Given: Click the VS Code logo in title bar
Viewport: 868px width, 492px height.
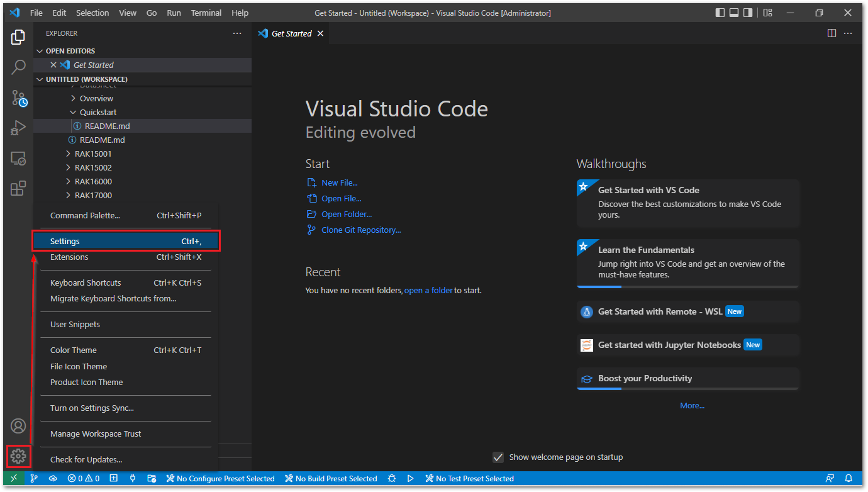Looking at the screenshot, I should 14,13.
